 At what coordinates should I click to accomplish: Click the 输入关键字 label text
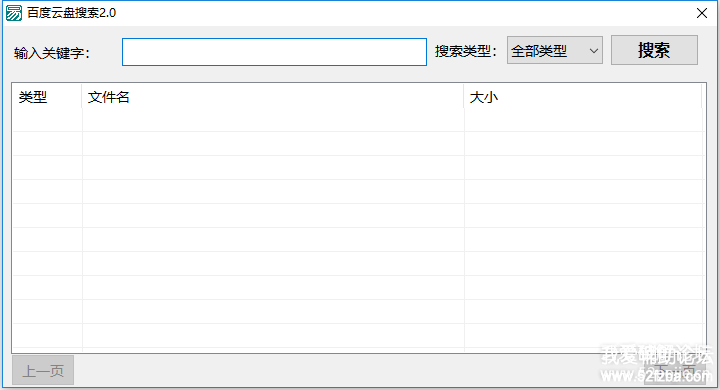tap(51, 53)
